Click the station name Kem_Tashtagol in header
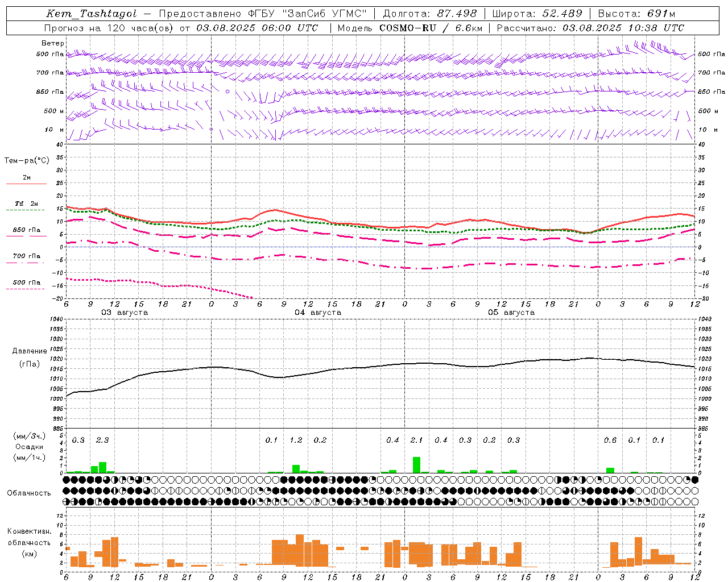This screenshot has width=728, height=582. 92,14
